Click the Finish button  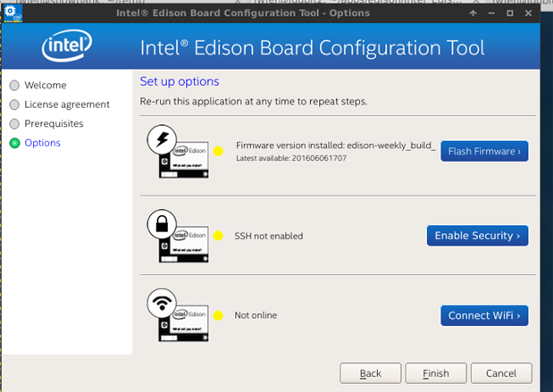436,373
